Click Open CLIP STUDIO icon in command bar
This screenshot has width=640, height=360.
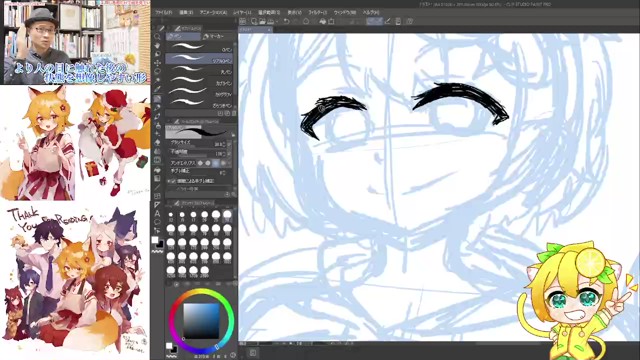242,21
